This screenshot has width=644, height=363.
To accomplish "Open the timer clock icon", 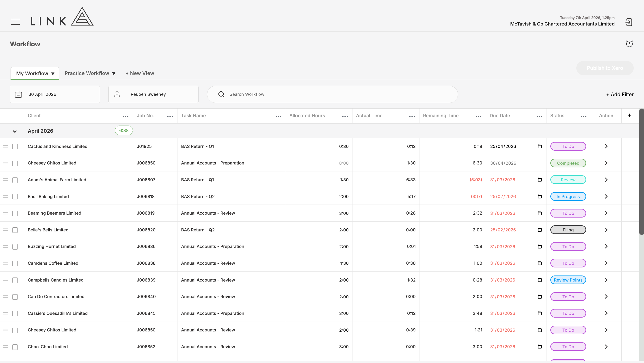I will [x=629, y=44].
